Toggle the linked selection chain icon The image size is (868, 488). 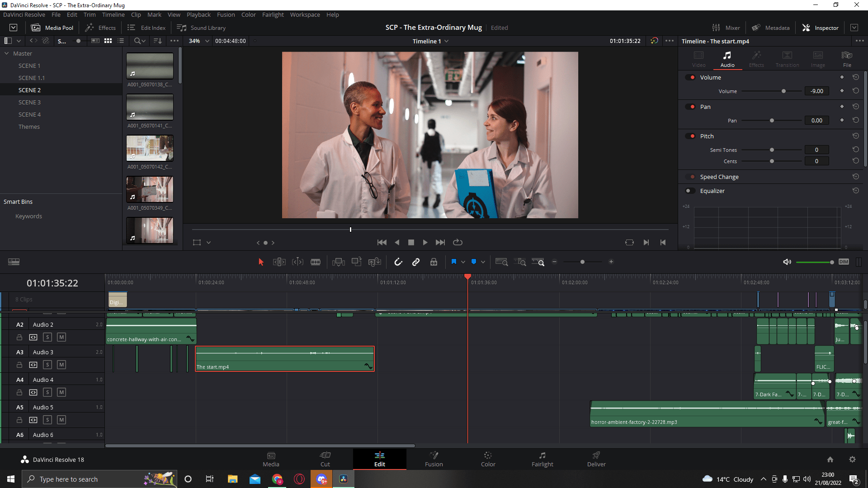416,262
